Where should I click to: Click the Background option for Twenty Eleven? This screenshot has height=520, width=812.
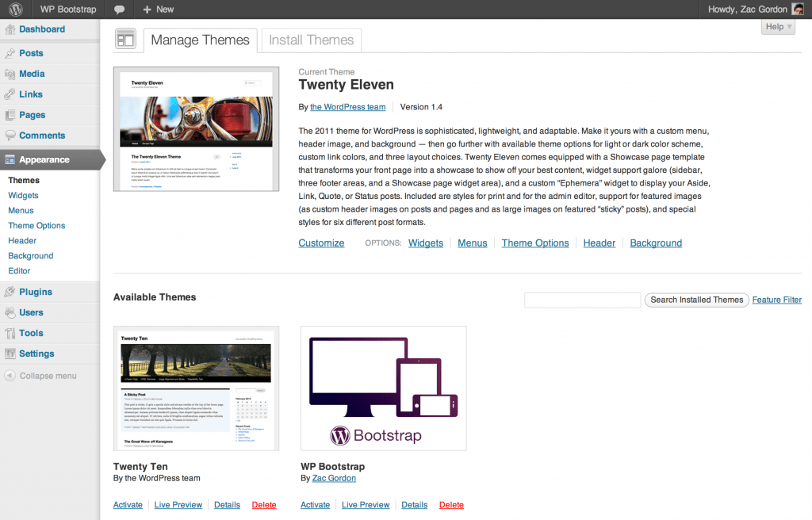point(656,243)
